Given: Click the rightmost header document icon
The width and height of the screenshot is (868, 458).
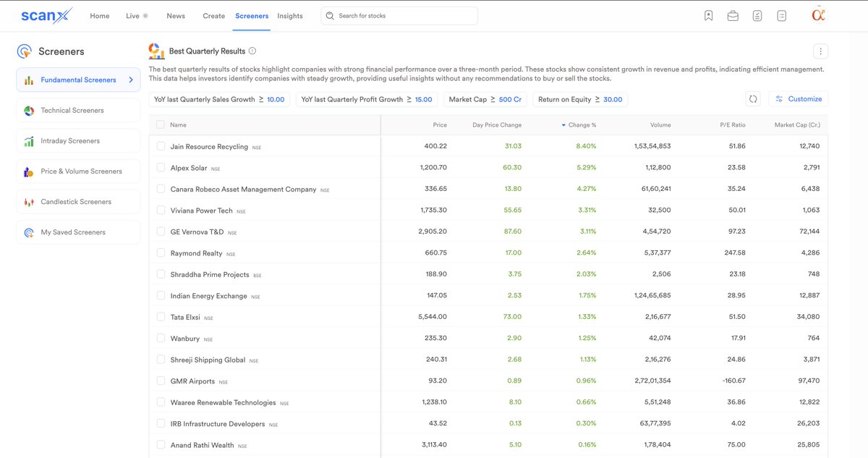Looking at the screenshot, I should tap(781, 16).
